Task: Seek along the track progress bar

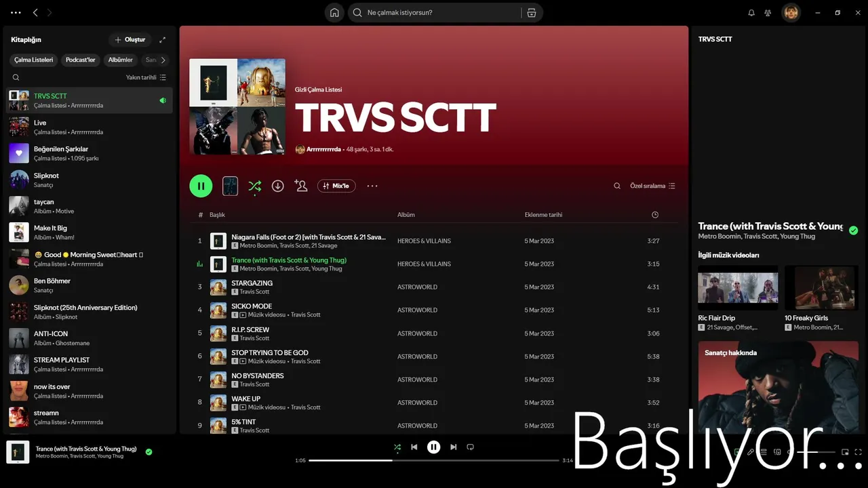Action: 434,460
